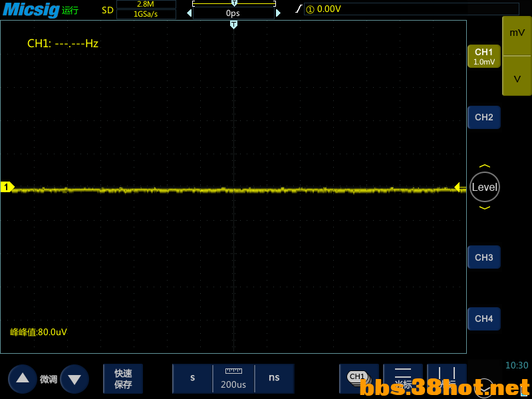Turn on channel CH3
532x399 pixels.
coord(484,257)
